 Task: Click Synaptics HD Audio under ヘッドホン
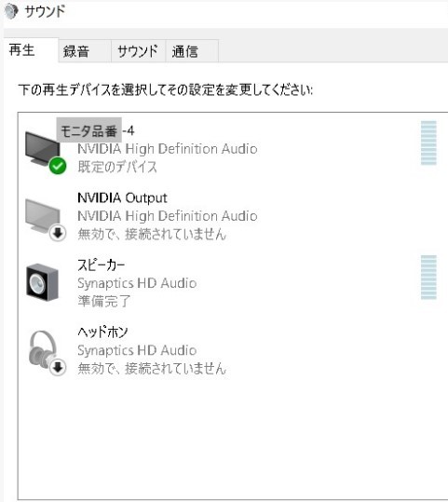click(x=137, y=350)
